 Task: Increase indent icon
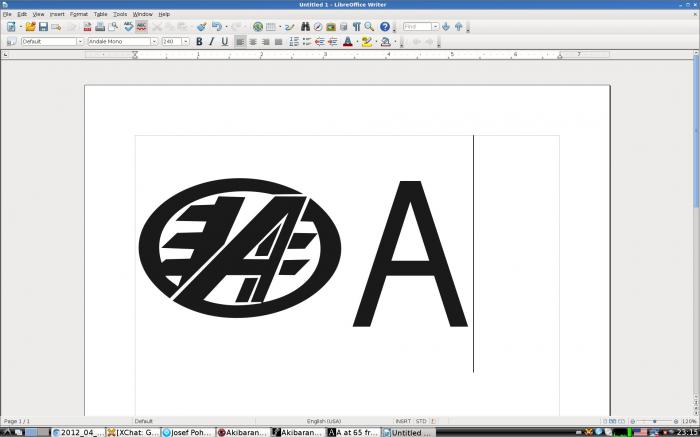[x=333, y=42]
